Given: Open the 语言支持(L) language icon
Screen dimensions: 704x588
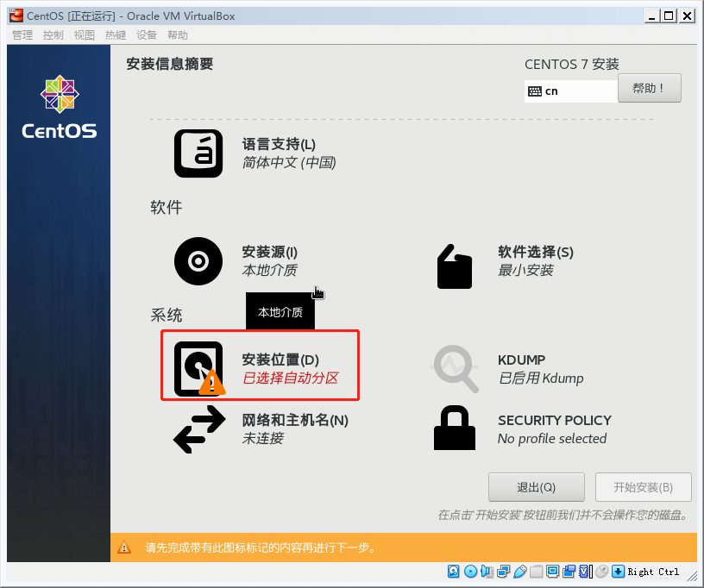Looking at the screenshot, I should click(x=198, y=153).
